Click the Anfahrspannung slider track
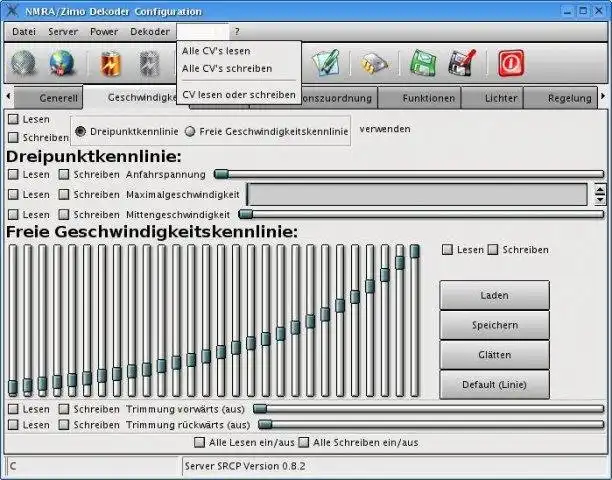The width and height of the screenshot is (612, 480). (409, 174)
